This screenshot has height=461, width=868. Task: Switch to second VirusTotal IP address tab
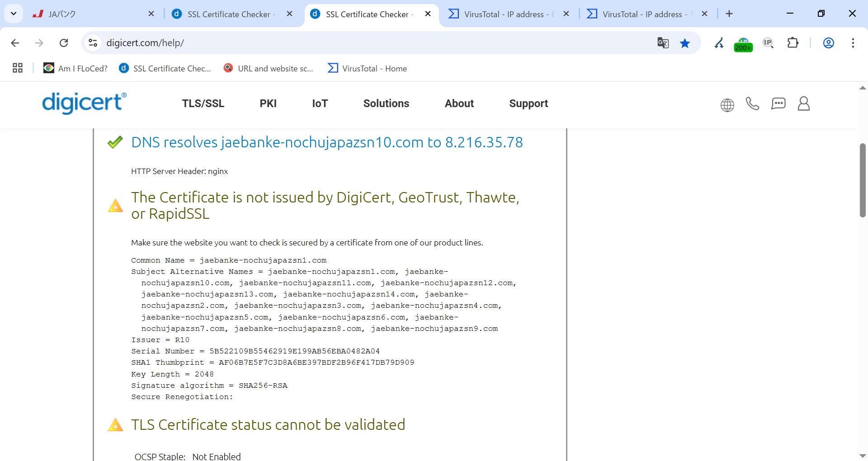point(640,14)
